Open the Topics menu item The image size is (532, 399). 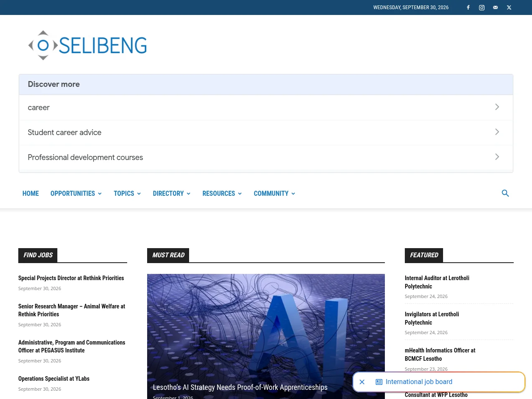pyautogui.click(x=124, y=193)
